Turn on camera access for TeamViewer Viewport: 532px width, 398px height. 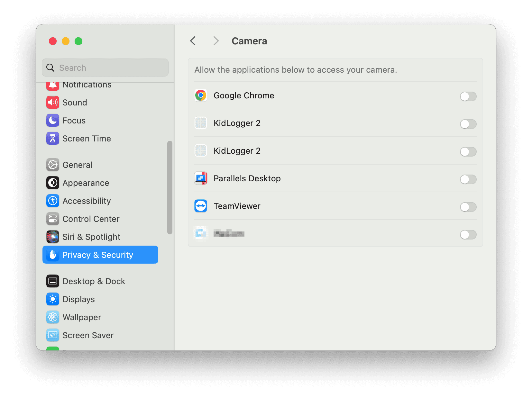click(x=468, y=207)
